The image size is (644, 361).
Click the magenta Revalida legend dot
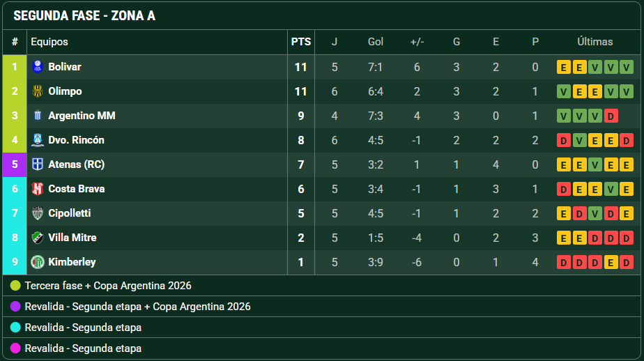click(15, 348)
